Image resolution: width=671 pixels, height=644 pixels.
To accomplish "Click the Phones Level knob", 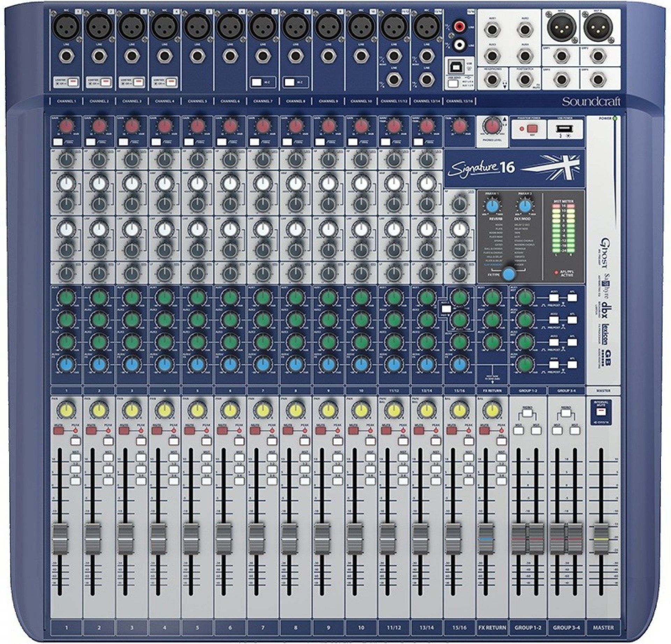I will [x=492, y=126].
